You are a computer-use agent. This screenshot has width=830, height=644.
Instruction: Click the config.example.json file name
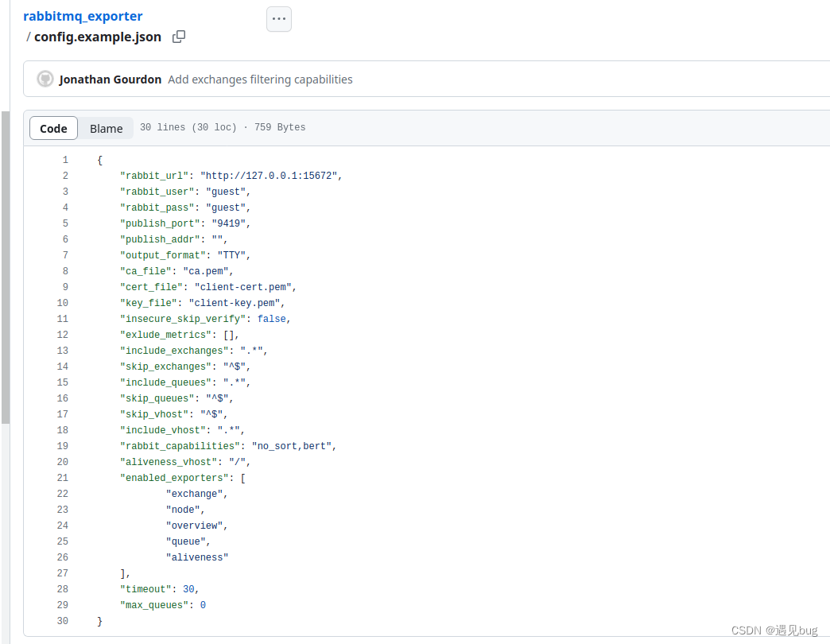[x=98, y=37]
